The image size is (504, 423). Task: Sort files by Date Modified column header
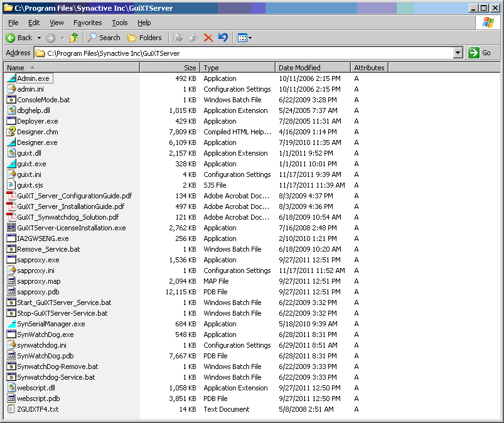click(313, 68)
